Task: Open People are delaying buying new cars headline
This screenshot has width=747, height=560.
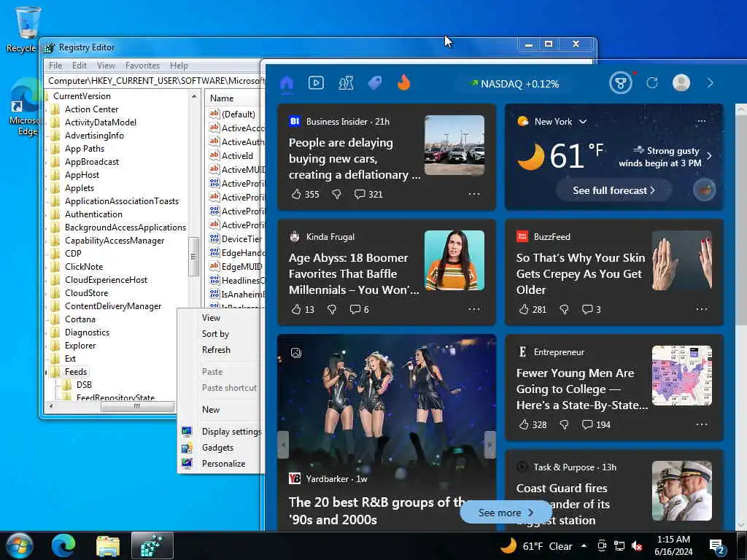Action: 354,158
